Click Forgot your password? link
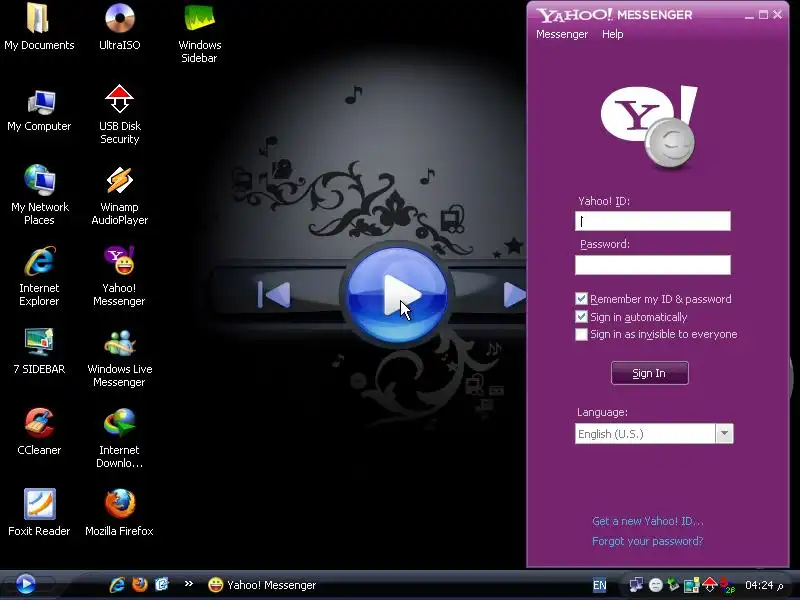The width and height of the screenshot is (800, 600). click(x=647, y=541)
